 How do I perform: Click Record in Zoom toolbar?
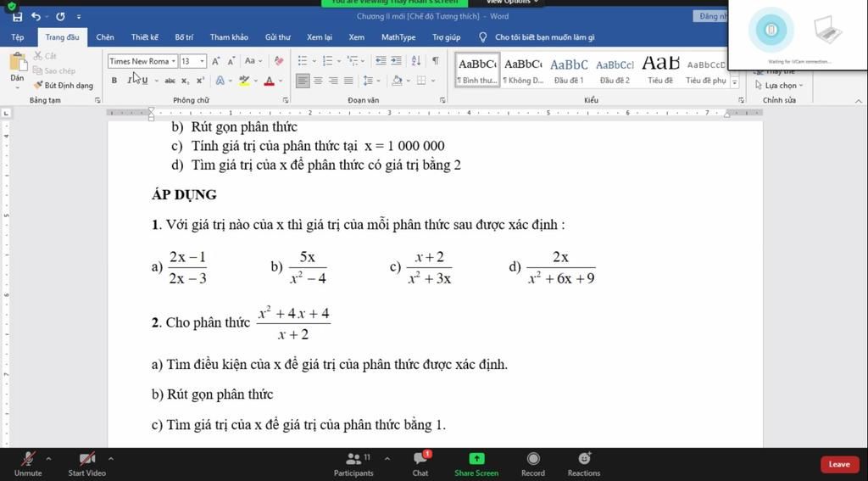(x=533, y=464)
